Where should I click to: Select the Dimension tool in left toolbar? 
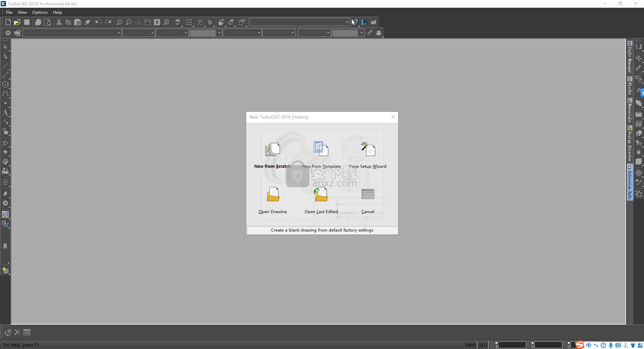(x=5, y=183)
